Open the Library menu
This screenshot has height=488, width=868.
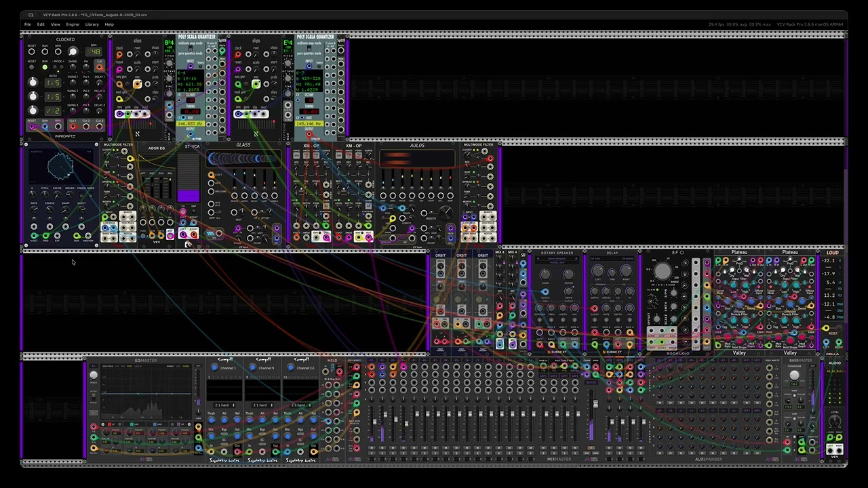coord(92,24)
